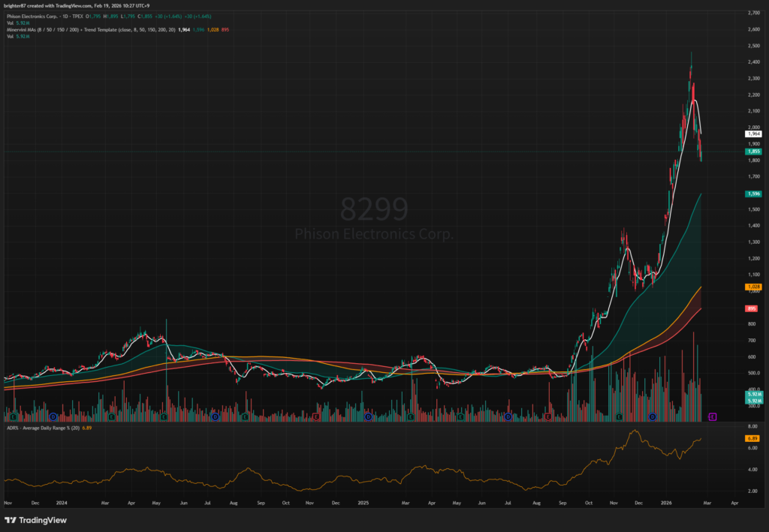The height and width of the screenshot is (532, 769).
Task: Click the 8.00 level on ADR scale
Action: [751, 426]
